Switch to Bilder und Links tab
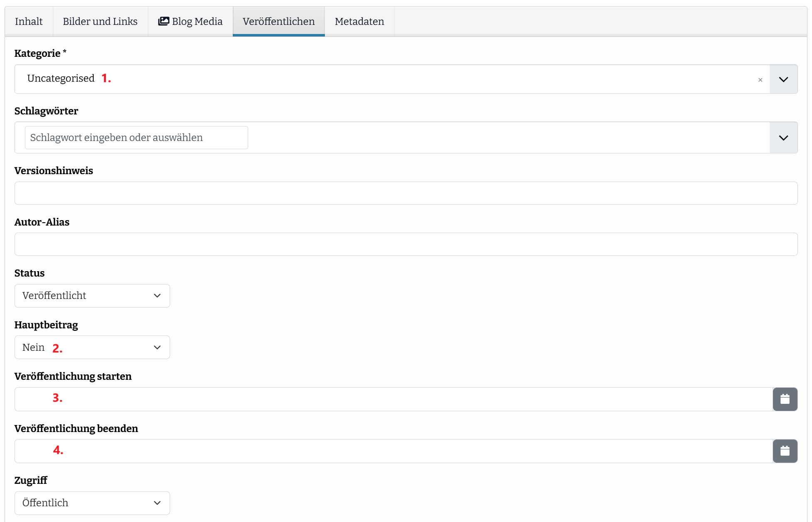Image resolution: width=812 pixels, height=522 pixels. 100,22
